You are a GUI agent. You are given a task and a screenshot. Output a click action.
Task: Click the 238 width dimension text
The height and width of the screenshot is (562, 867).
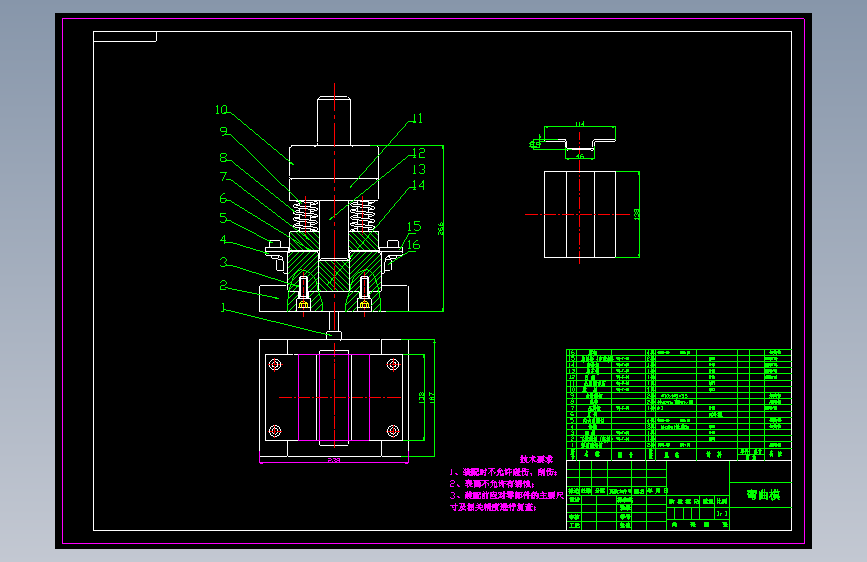coord(332,460)
